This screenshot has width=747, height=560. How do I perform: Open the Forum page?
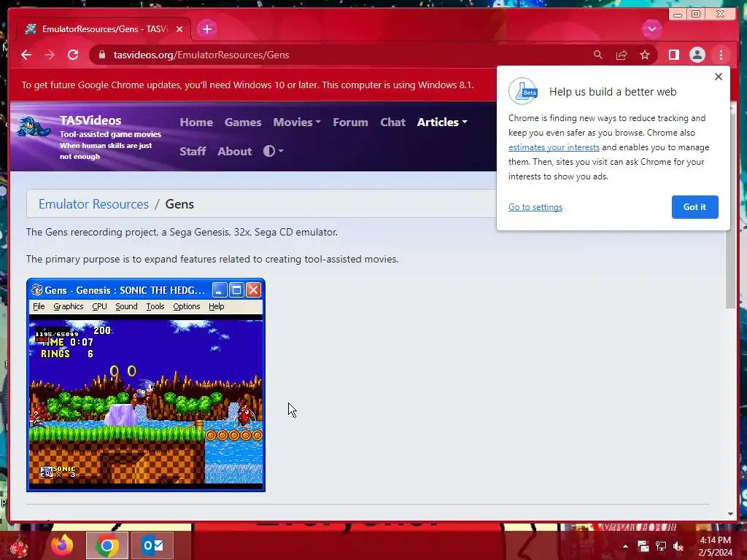pyautogui.click(x=350, y=122)
